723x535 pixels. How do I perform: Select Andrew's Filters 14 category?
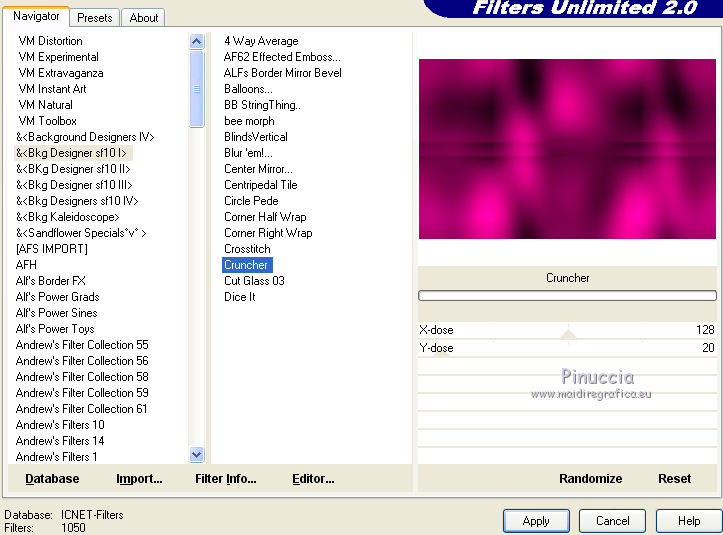[59, 440]
